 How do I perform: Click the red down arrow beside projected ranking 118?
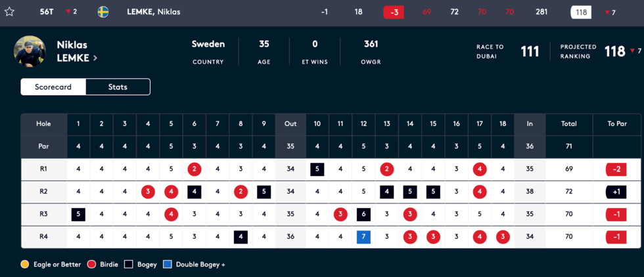632,51
